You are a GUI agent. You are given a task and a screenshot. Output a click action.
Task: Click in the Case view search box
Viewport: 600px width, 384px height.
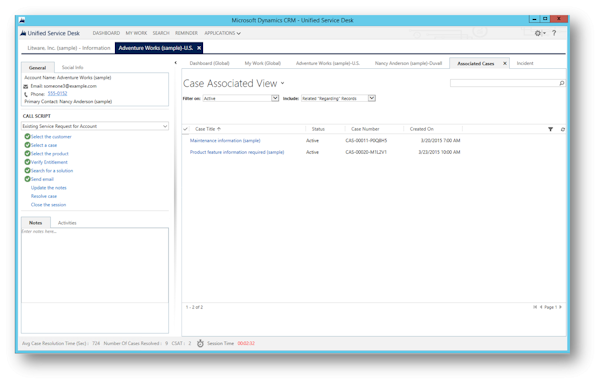pos(505,83)
